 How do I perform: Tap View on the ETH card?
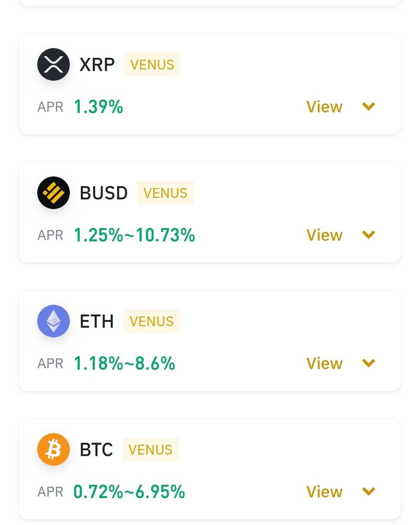(324, 363)
